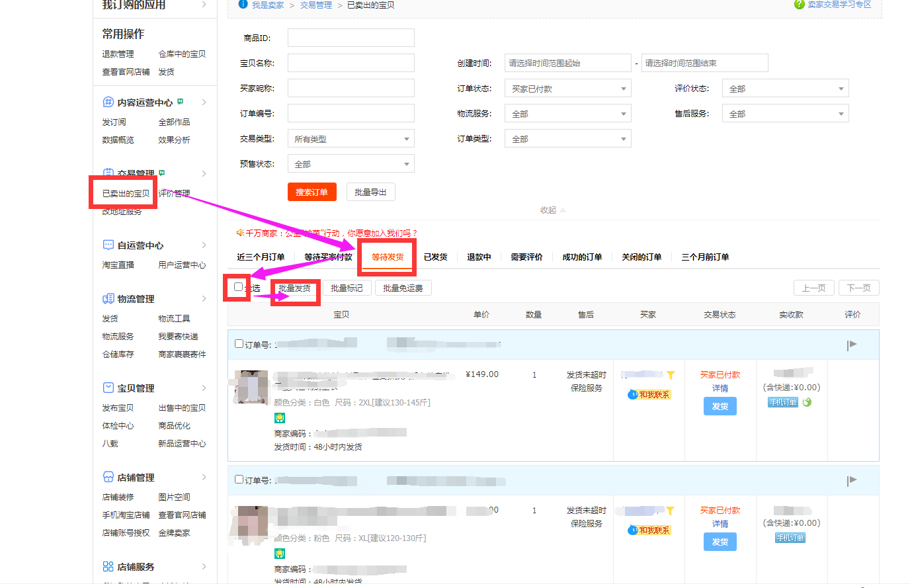Check the second order's 订单号 checkbox
This screenshot has height=588, width=910.
click(x=239, y=480)
